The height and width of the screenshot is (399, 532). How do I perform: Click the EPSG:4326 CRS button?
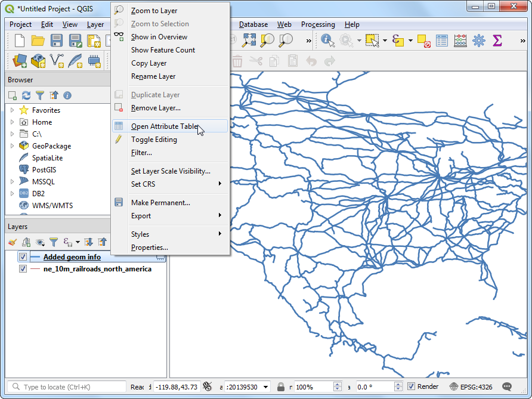coord(471,386)
